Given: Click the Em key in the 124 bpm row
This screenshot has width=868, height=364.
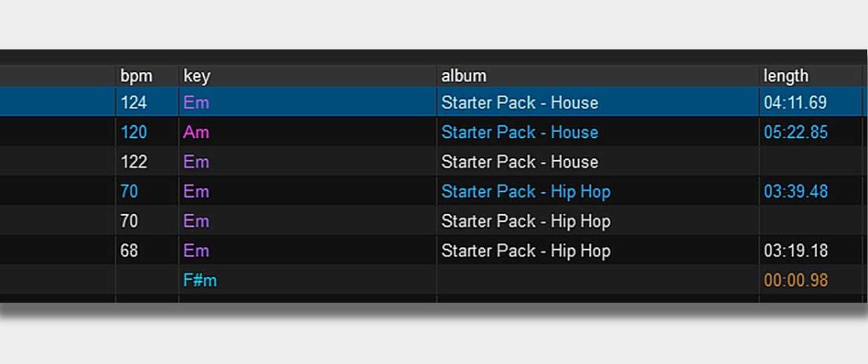Looking at the screenshot, I should tap(197, 102).
